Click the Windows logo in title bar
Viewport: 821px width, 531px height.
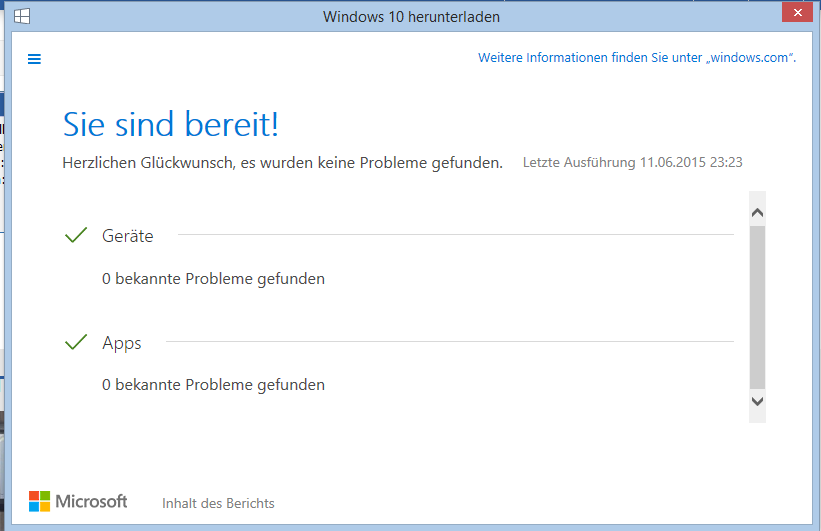click(x=22, y=16)
